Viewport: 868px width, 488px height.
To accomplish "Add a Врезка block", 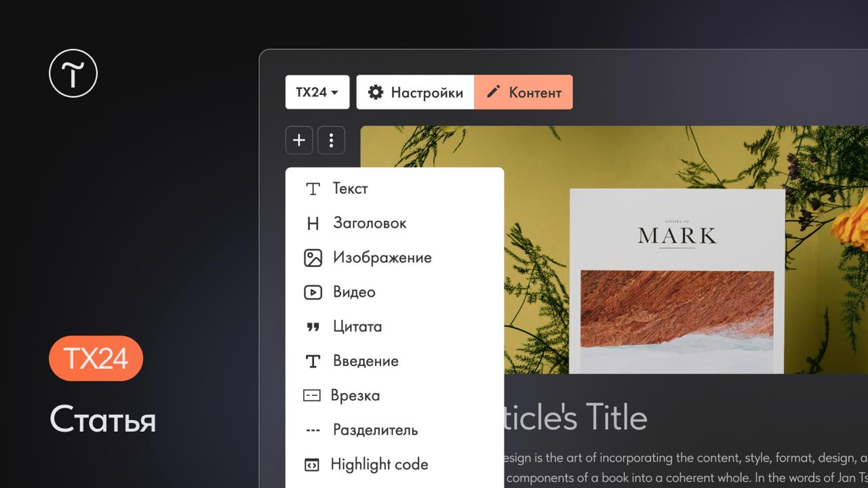I will click(395, 395).
